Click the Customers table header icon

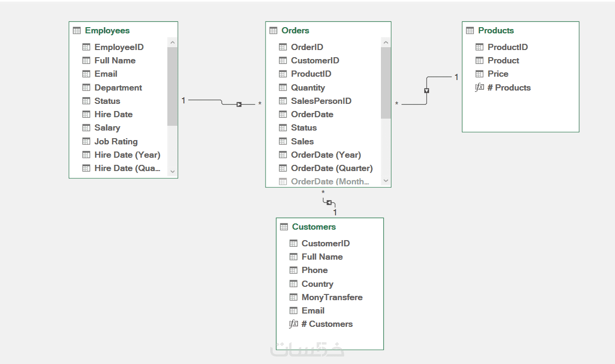click(284, 227)
